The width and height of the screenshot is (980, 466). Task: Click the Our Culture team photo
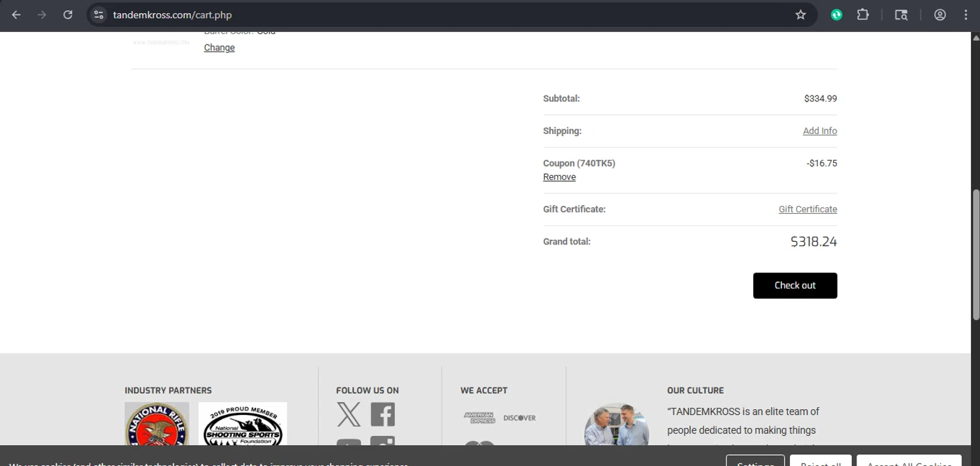click(x=616, y=424)
